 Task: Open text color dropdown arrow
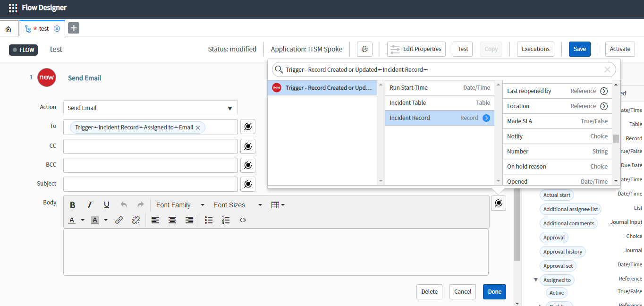point(83,220)
